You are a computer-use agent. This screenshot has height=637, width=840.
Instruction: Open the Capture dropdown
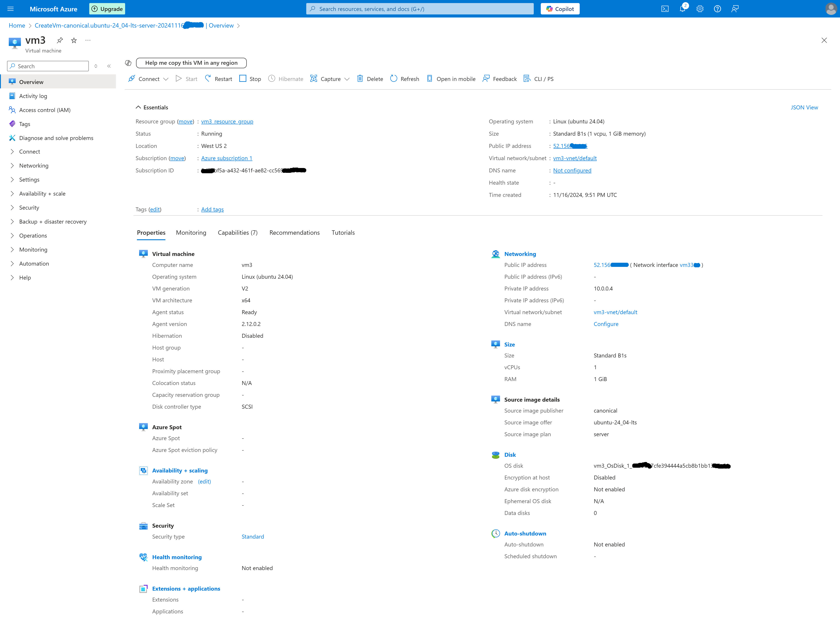coord(330,79)
